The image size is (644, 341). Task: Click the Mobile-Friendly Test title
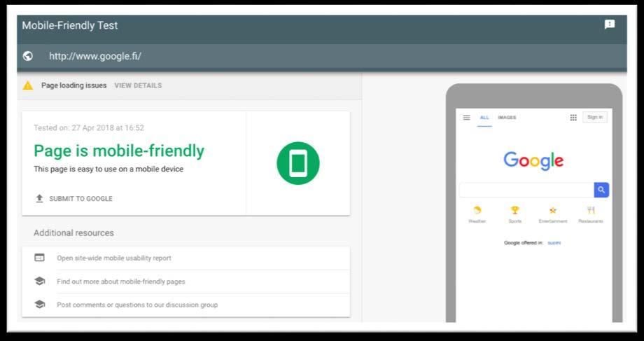70,25
